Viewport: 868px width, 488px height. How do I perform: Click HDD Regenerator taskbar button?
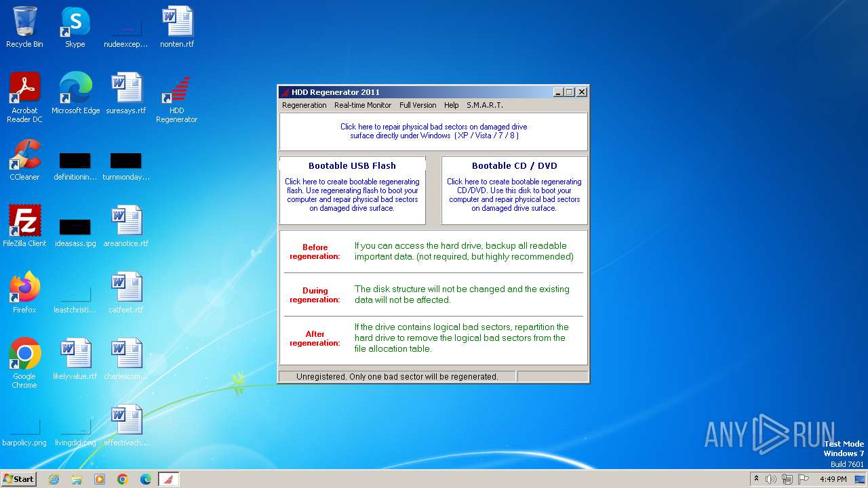tap(169, 479)
